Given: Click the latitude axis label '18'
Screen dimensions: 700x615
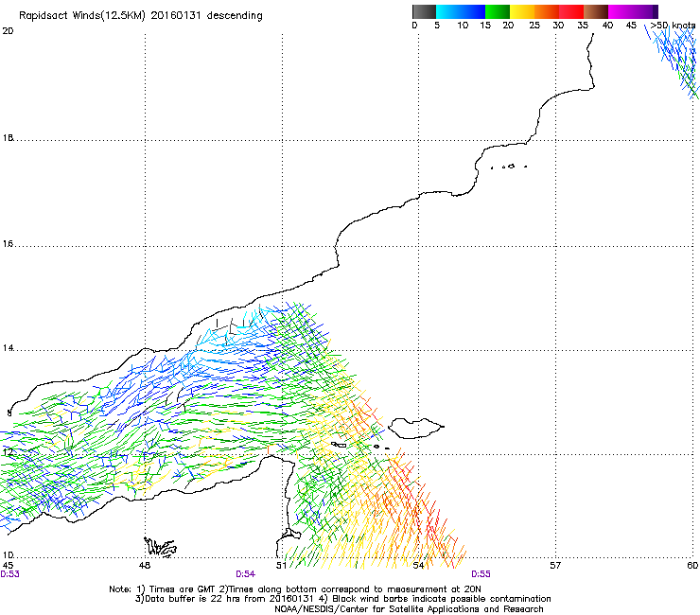Looking at the screenshot, I should coord(8,138).
